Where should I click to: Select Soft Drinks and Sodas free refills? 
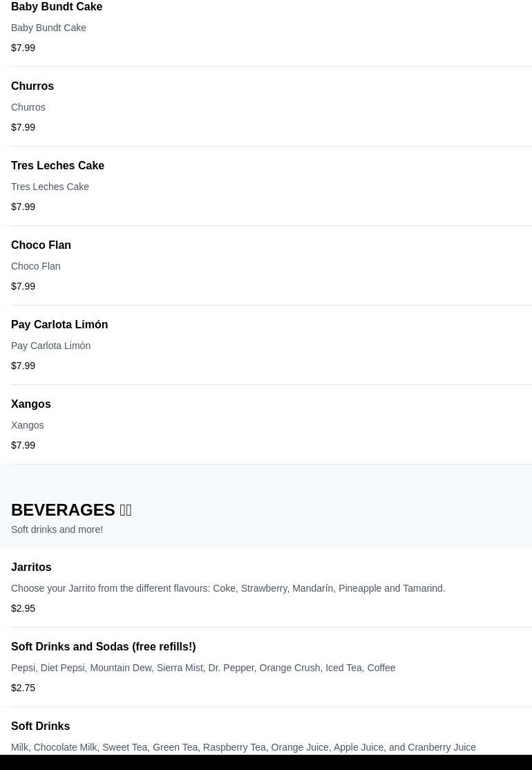pyautogui.click(x=103, y=647)
